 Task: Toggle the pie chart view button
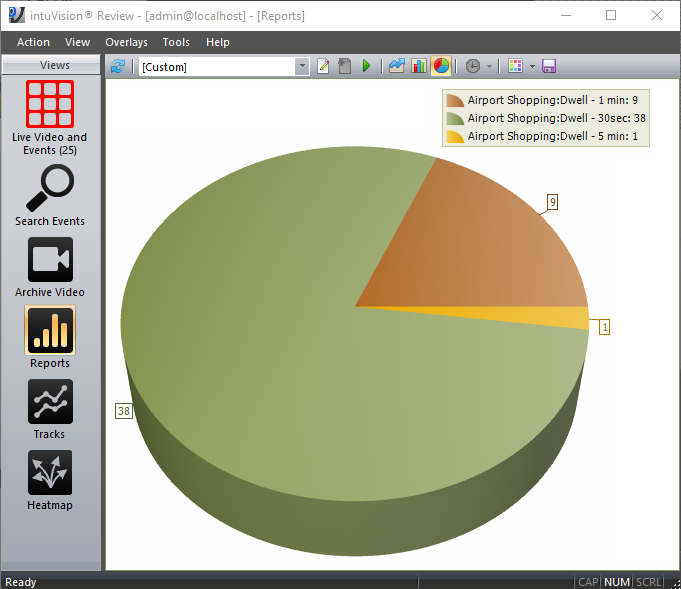[x=441, y=66]
